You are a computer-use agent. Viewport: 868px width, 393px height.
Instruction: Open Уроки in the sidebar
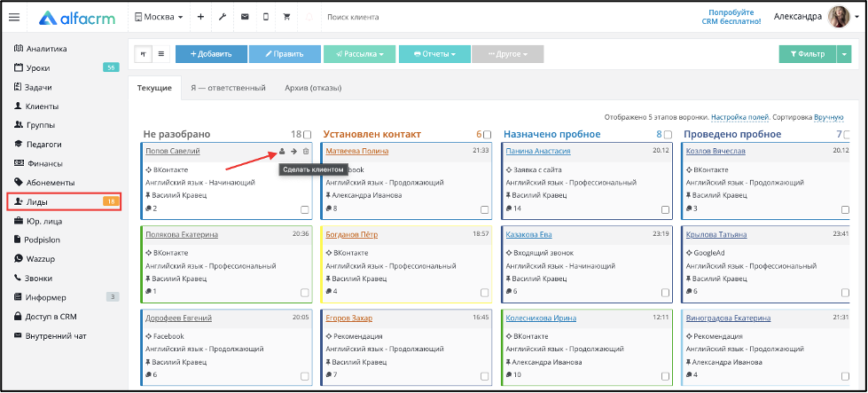pos(37,68)
